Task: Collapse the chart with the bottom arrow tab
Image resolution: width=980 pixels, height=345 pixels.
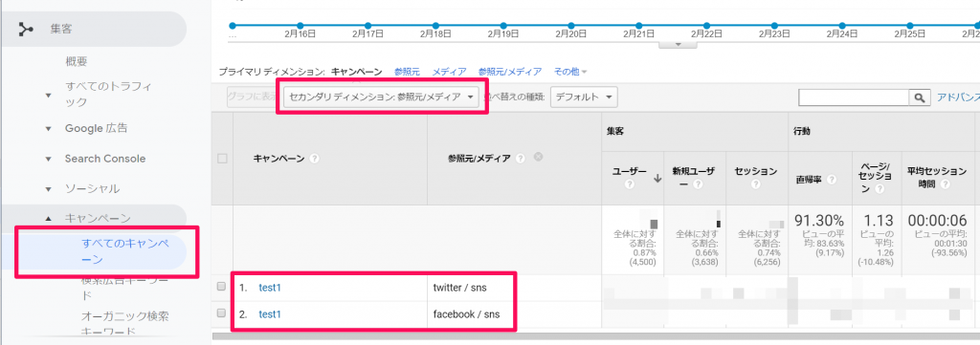Action: pyautogui.click(x=679, y=45)
